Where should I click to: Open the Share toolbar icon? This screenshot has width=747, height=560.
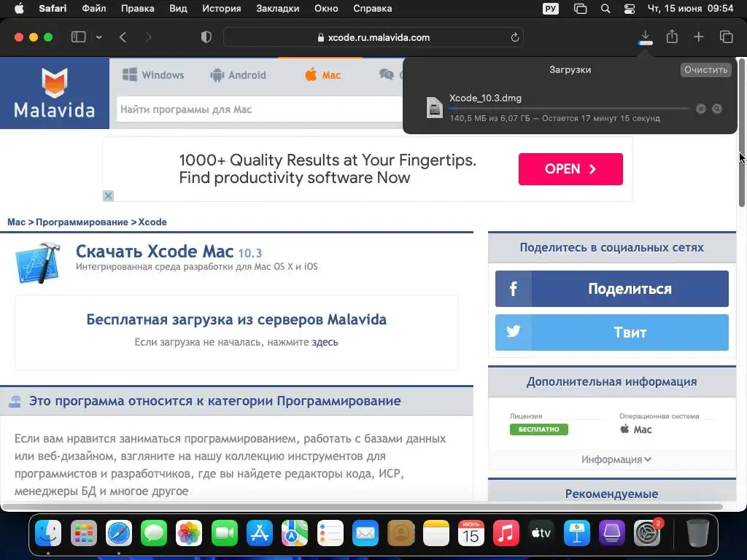(x=672, y=36)
